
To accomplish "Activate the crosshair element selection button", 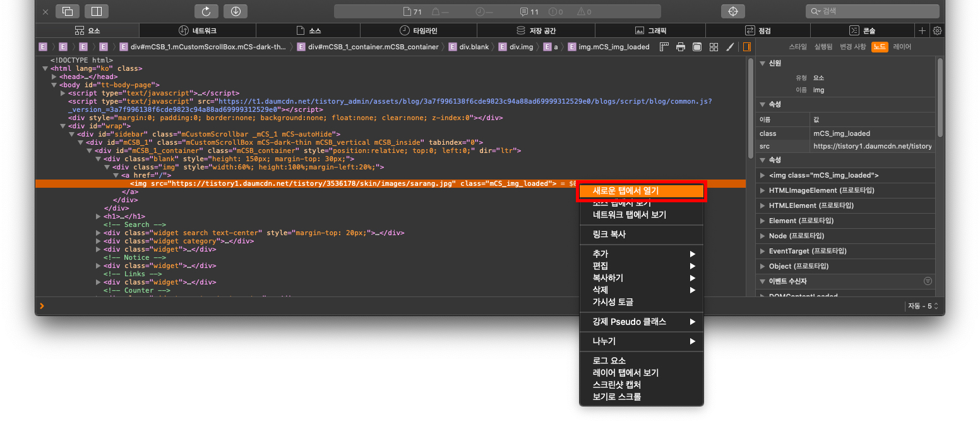I will (732, 11).
